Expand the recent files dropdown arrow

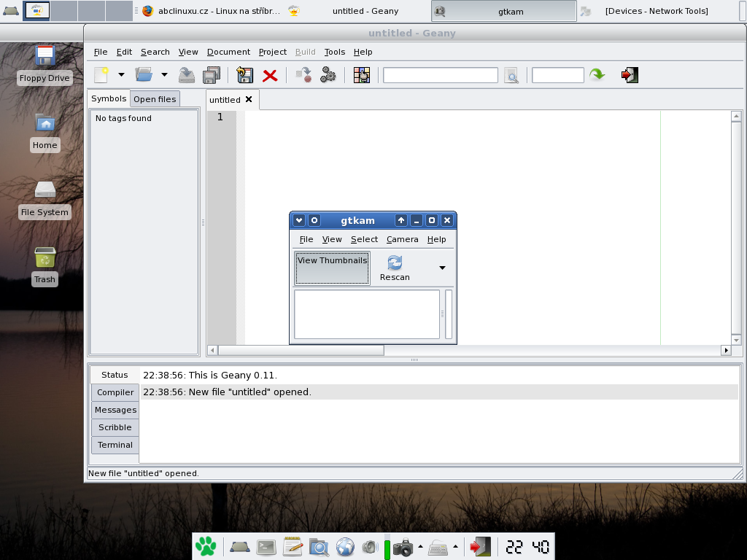coord(164,75)
